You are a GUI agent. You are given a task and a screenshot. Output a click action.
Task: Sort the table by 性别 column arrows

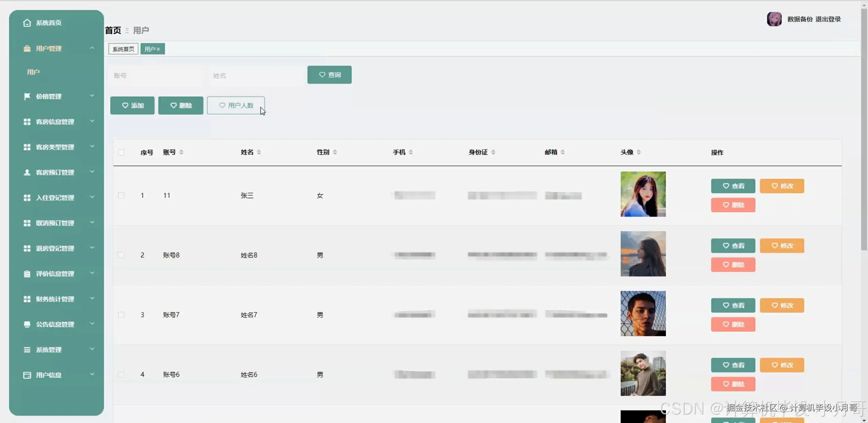coord(335,152)
